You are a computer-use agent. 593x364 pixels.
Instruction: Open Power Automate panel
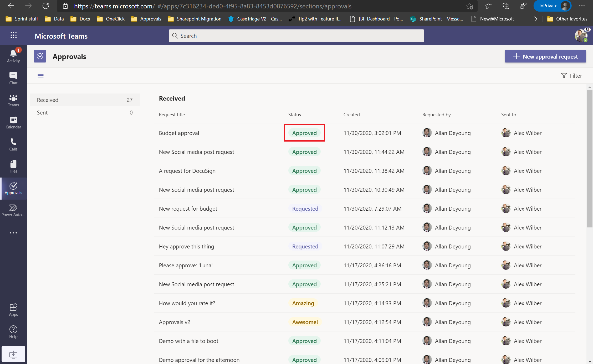[13, 210]
